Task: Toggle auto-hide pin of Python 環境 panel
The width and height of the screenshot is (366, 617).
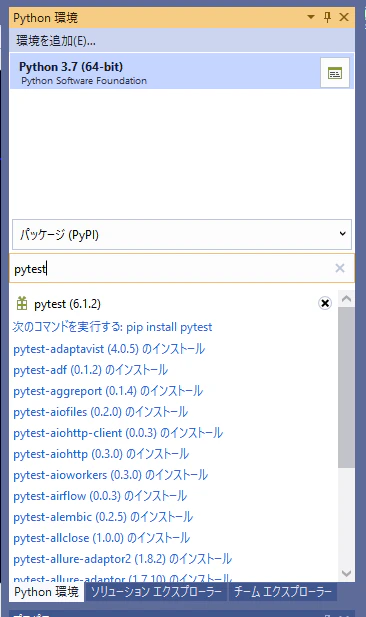Action: click(x=327, y=17)
